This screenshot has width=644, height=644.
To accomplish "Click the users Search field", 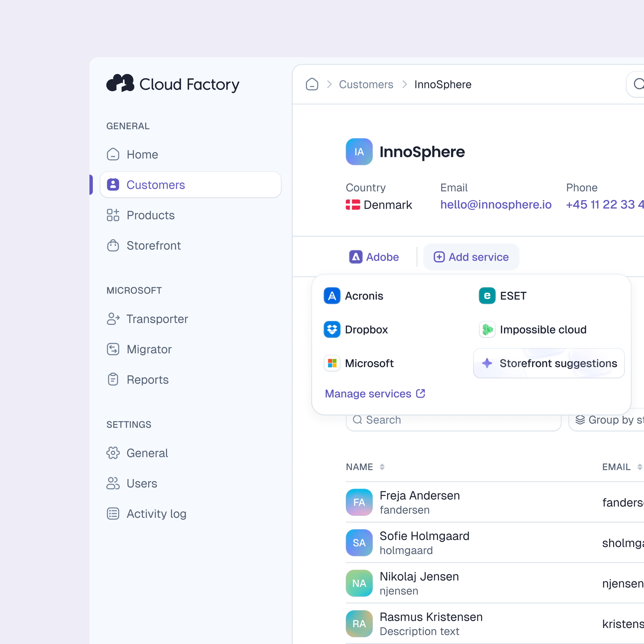I will (453, 420).
